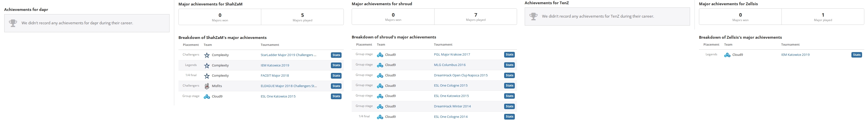Screen dimensions: 868x126
Task: Click Stats button for ShahZaM's IEM Katowice 2019
Action: pos(336,65)
